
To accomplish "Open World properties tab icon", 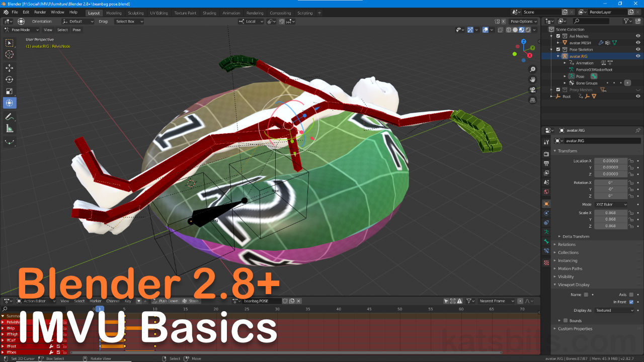I will coord(546,192).
